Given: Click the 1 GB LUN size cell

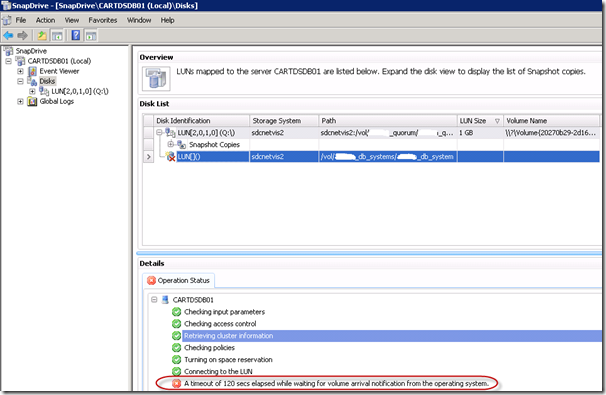Looking at the screenshot, I should click(x=480, y=133).
